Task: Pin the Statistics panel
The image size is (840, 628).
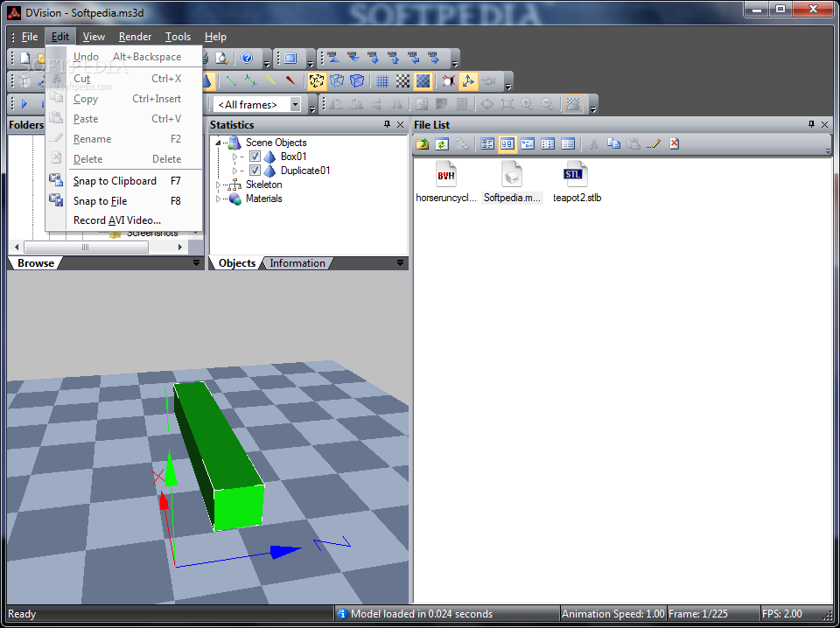Action: (x=387, y=124)
